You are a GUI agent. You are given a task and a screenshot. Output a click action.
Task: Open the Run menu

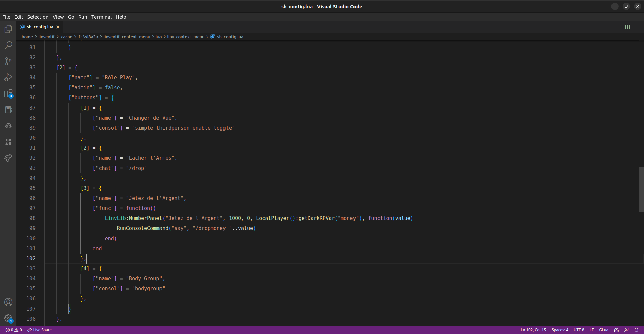pos(83,17)
